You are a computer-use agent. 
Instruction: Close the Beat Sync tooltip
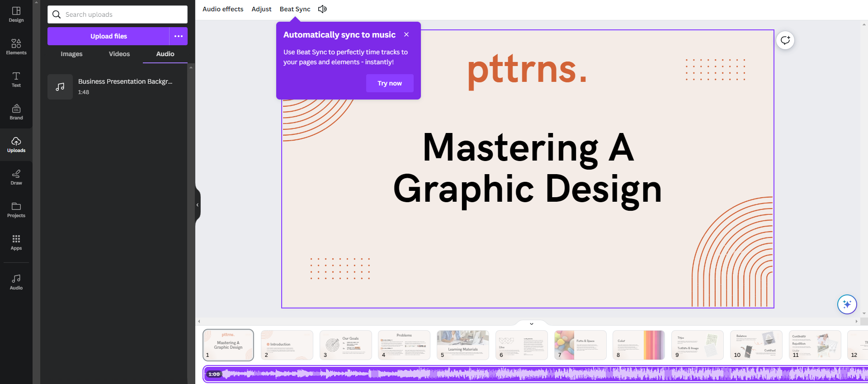coord(406,34)
